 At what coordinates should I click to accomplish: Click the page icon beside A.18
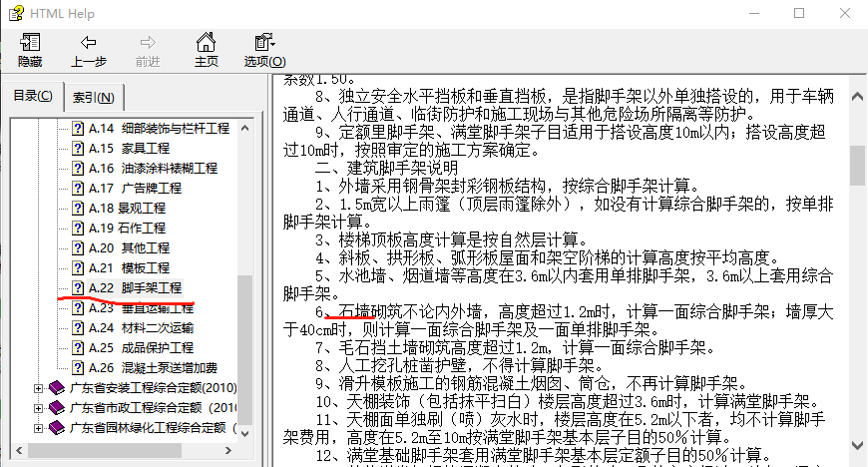click(78, 209)
